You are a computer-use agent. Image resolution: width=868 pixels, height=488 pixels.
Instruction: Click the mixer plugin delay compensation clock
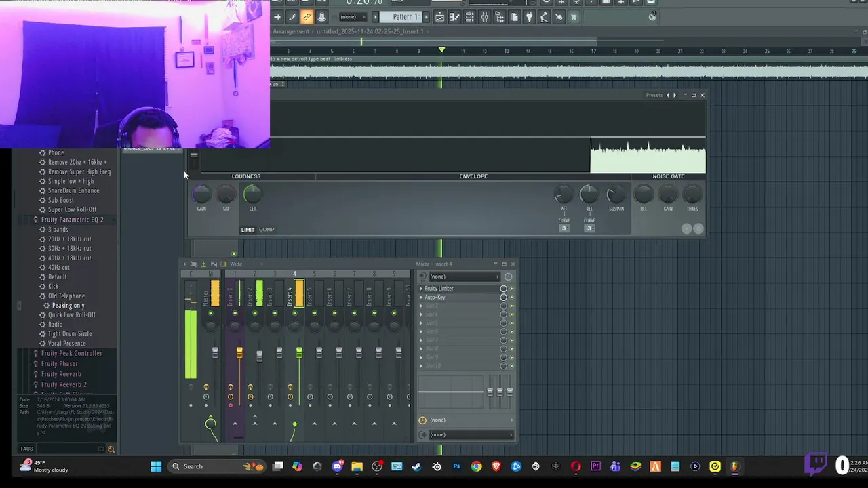click(508, 277)
